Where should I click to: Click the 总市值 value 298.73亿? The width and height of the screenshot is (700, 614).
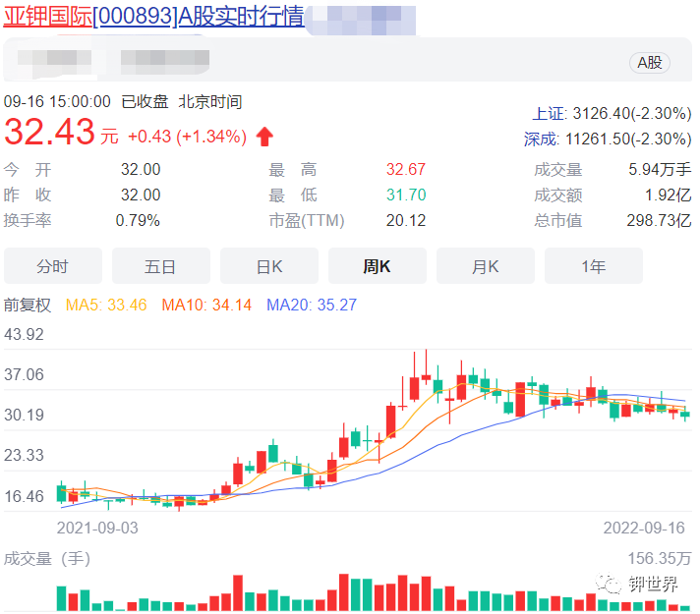point(659,220)
